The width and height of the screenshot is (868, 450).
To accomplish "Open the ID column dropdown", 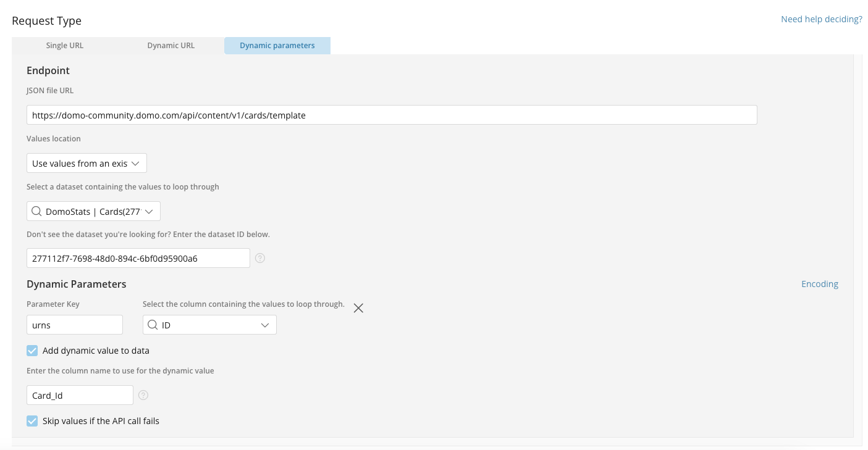I will tap(209, 325).
